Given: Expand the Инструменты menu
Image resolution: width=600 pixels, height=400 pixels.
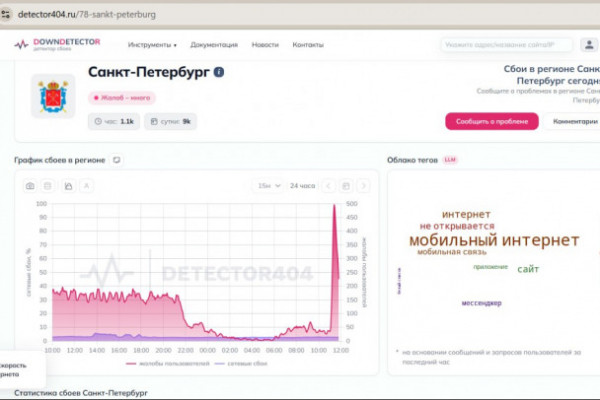Looking at the screenshot, I should 152,45.
